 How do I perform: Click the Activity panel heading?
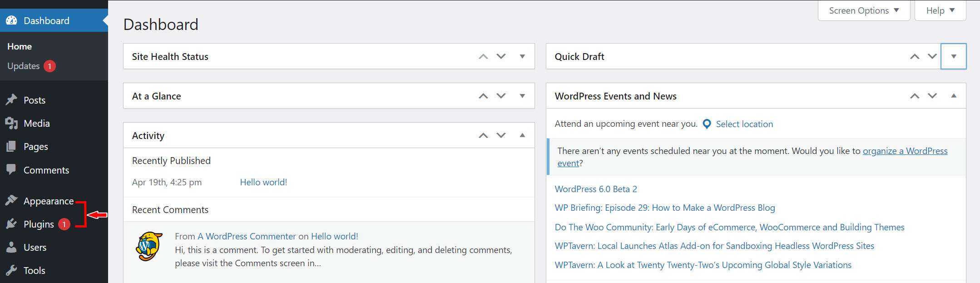[148, 135]
